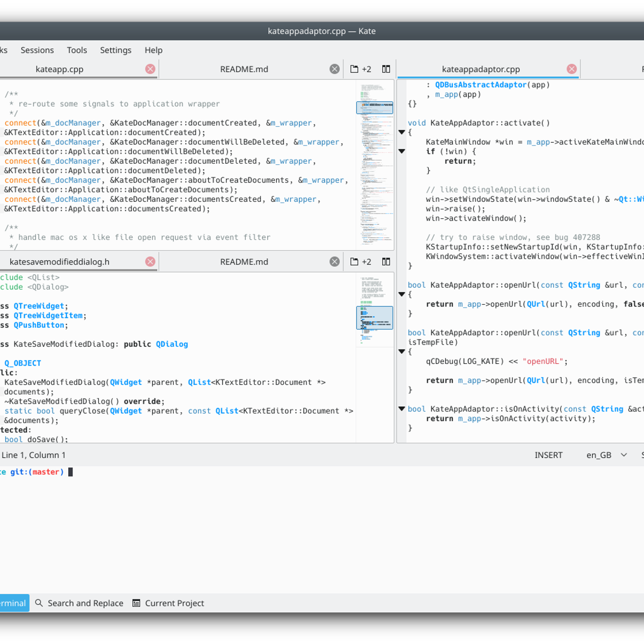Image resolution: width=644 pixels, height=644 pixels.
Task: Select the Search and Replace magnifier icon
Action: click(x=38, y=603)
